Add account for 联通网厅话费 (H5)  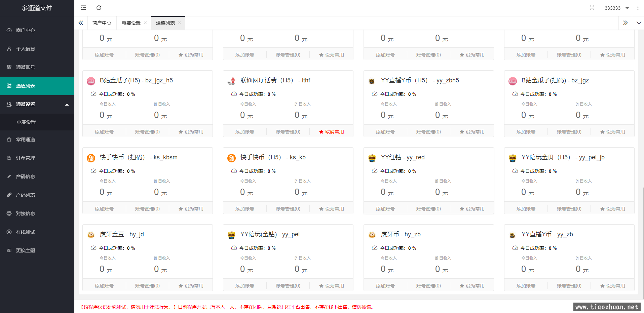pyautogui.click(x=244, y=132)
